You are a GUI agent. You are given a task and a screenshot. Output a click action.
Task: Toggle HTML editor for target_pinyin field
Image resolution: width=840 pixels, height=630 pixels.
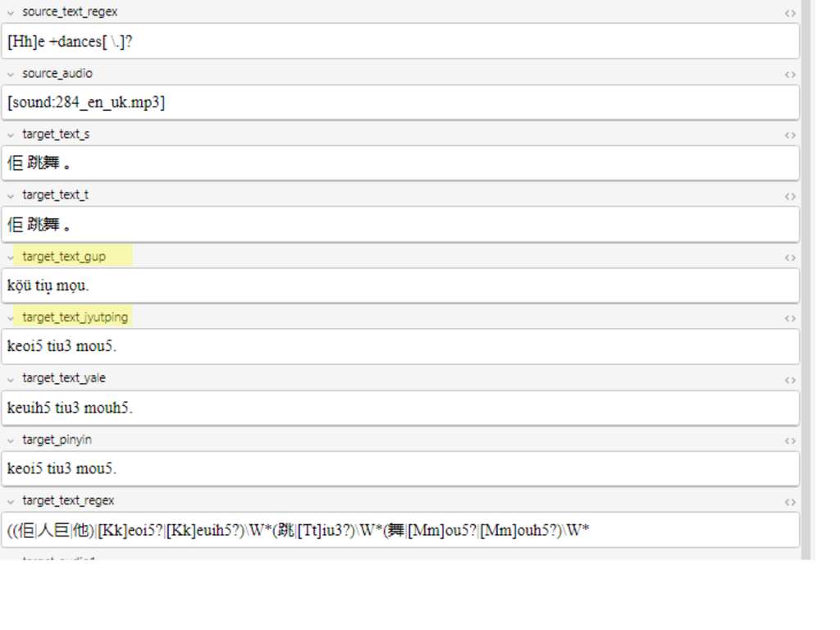point(790,441)
